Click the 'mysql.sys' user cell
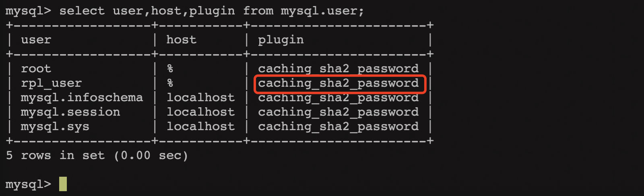644x196 pixels. pos(55,127)
